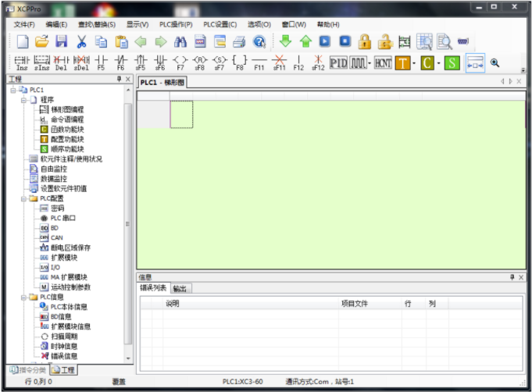The height and width of the screenshot is (392, 532).
Task: Click the orange T timer icon
Action: (x=403, y=62)
